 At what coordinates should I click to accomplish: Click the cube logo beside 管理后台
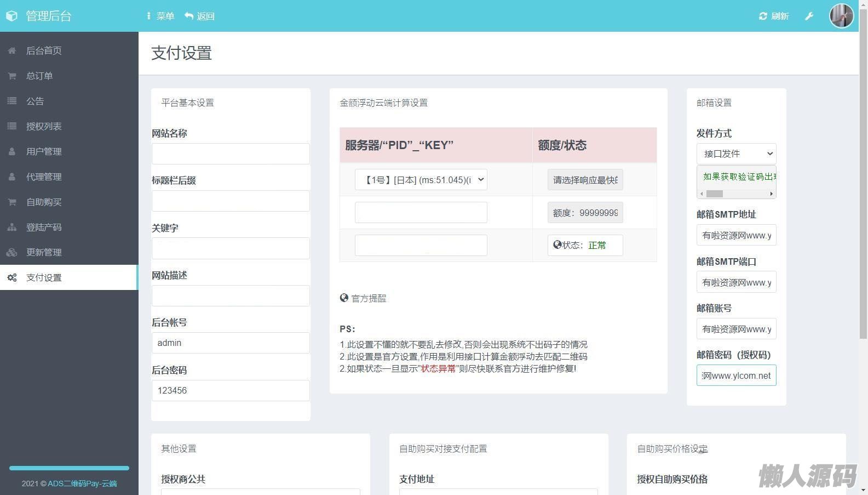point(12,16)
